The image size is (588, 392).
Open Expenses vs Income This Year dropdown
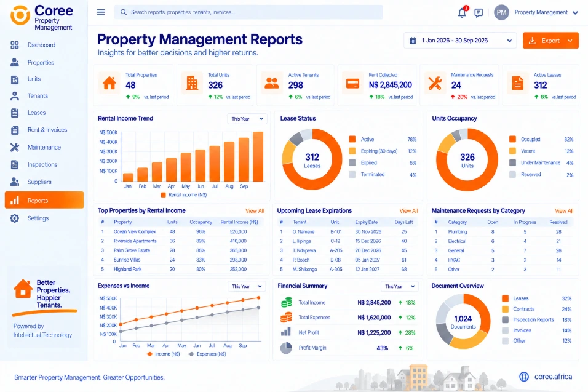click(x=247, y=286)
